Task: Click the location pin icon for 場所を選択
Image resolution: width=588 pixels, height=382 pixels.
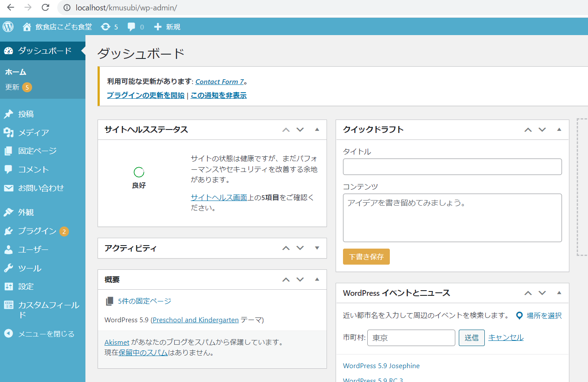Action: tap(519, 316)
